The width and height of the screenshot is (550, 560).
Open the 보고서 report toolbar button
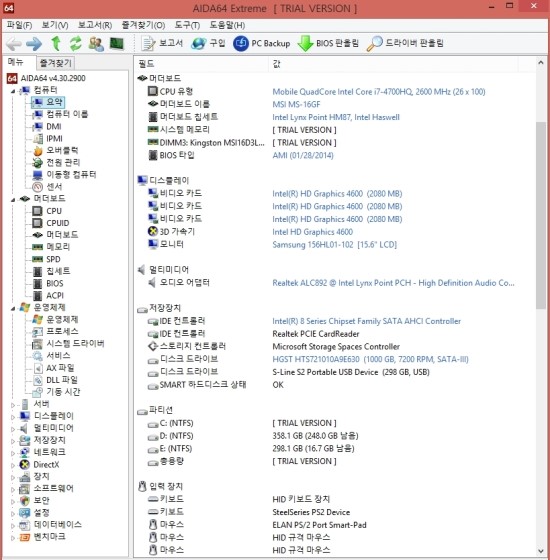[x=162, y=44]
